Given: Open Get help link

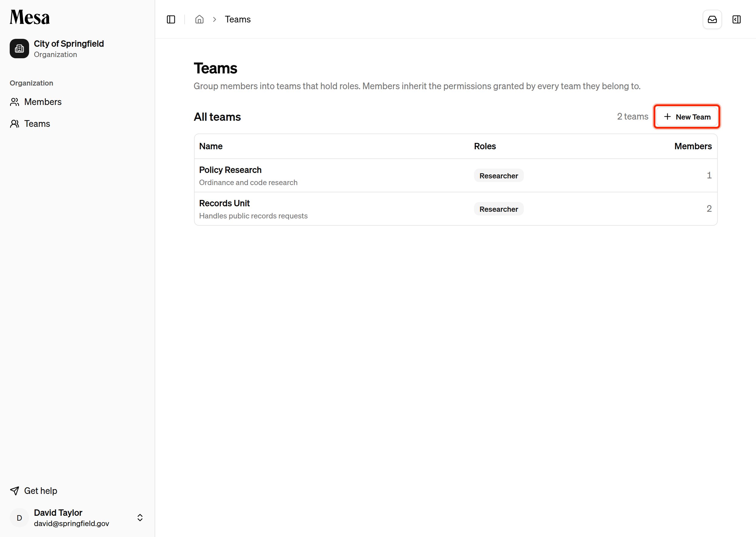Looking at the screenshot, I should 77,491.
